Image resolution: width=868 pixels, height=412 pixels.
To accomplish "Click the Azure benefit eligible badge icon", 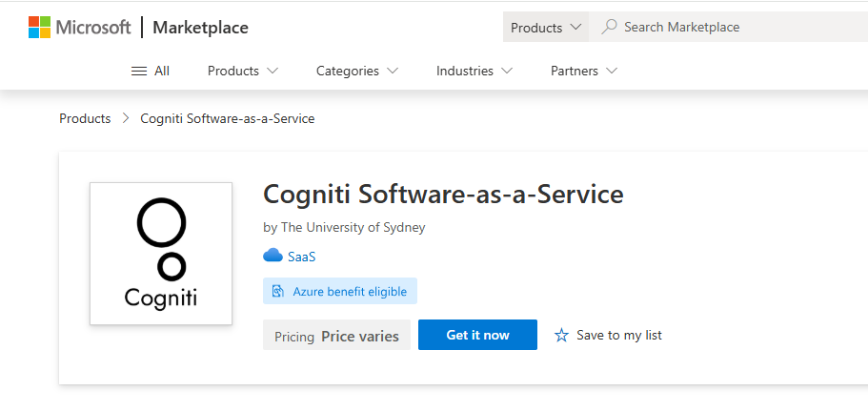I will pyautogui.click(x=278, y=291).
